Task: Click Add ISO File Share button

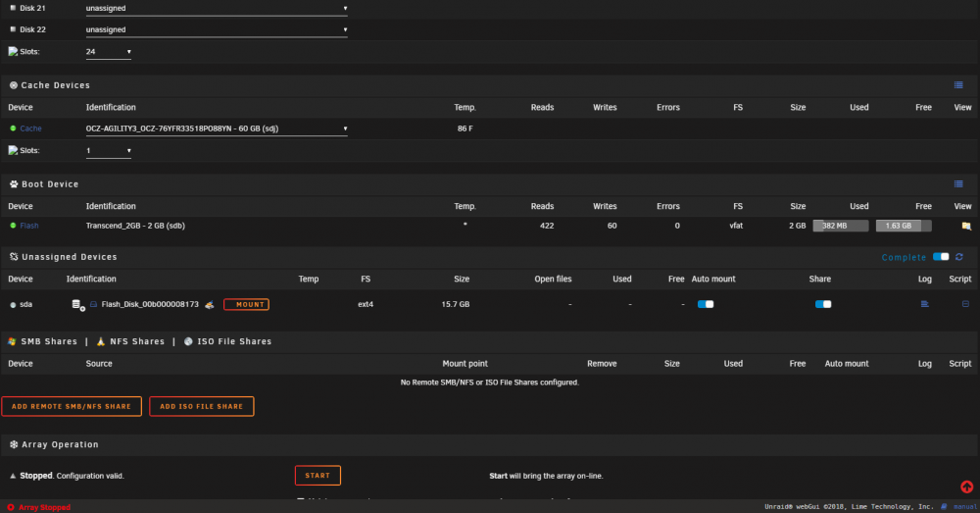Action: click(201, 407)
